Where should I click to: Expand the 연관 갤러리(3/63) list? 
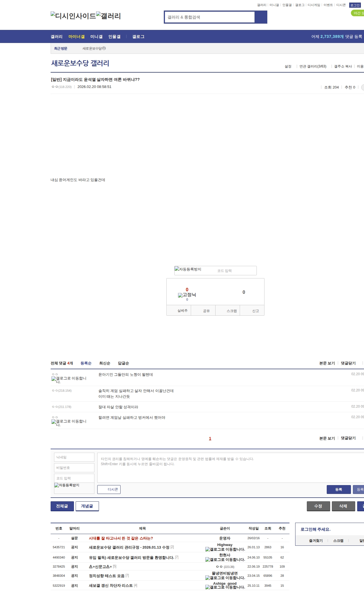pyautogui.click(x=313, y=66)
